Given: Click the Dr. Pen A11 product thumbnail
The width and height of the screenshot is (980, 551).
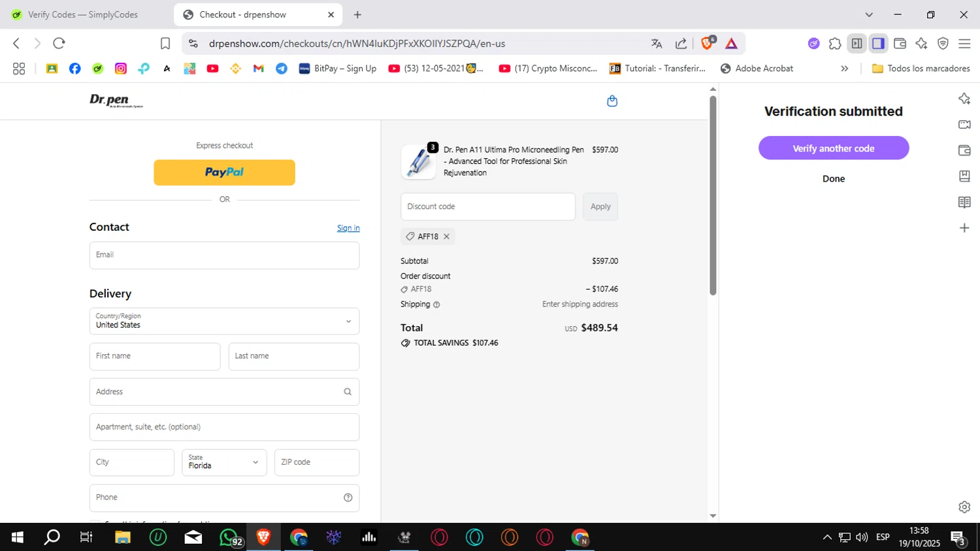Looking at the screenshot, I should [418, 162].
